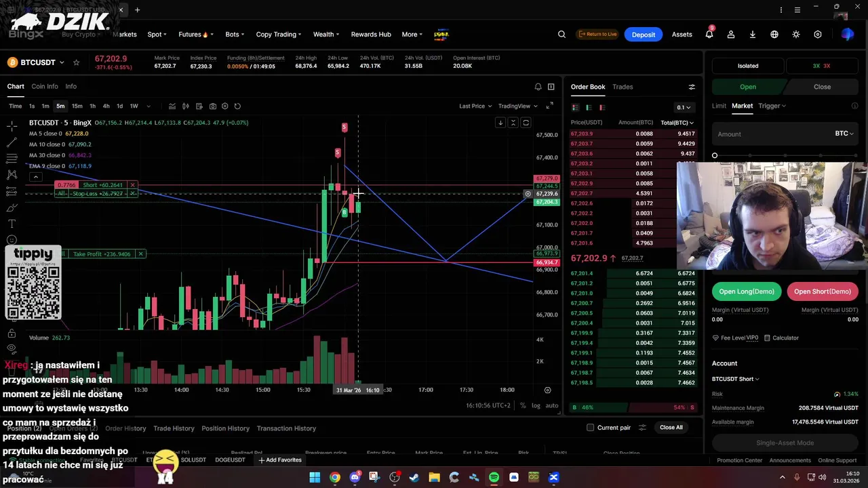Open the Trade History tab
The image size is (868, 488).
point(174,428)
